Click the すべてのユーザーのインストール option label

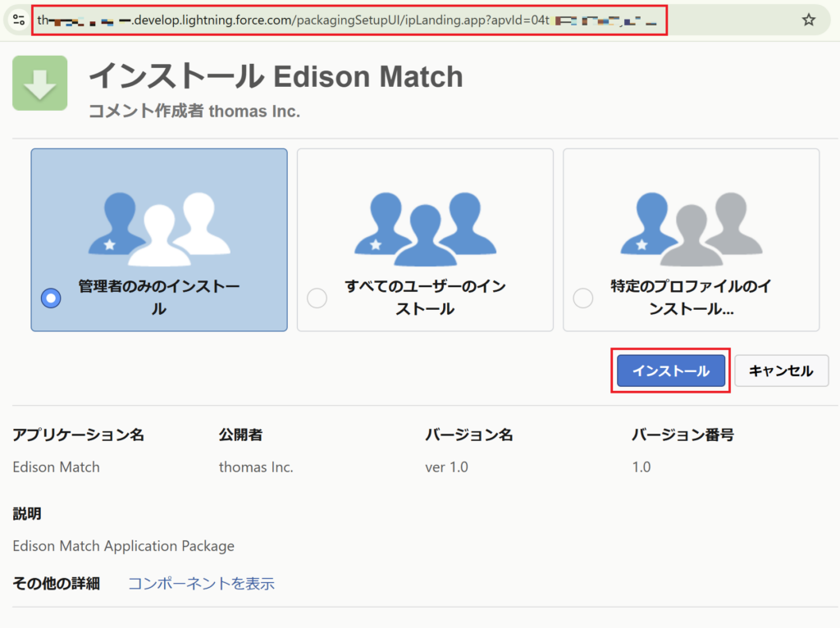(x=425, y=298)
